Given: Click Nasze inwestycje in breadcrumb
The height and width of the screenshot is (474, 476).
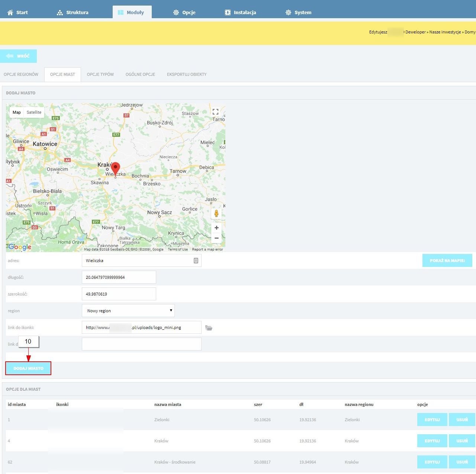Looking at the screenshot, I should (x=445, y=32).
